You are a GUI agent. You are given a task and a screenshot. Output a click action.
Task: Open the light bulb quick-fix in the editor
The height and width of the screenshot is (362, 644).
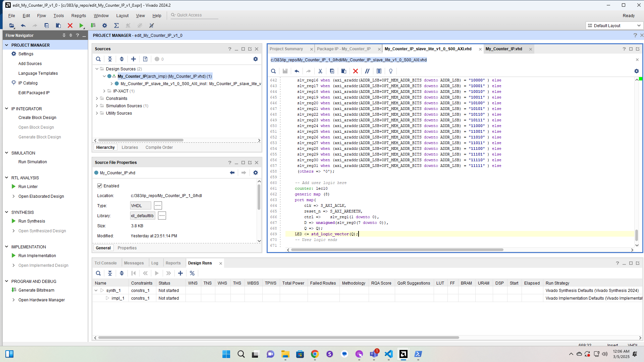click(390, 71)
